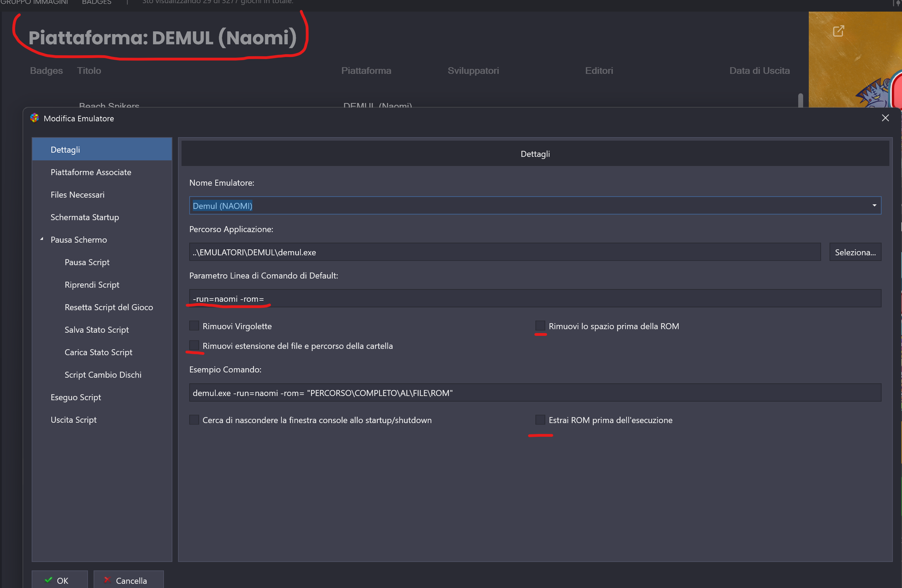
Task: Click the Cancella button
Action: coord(128,580)
